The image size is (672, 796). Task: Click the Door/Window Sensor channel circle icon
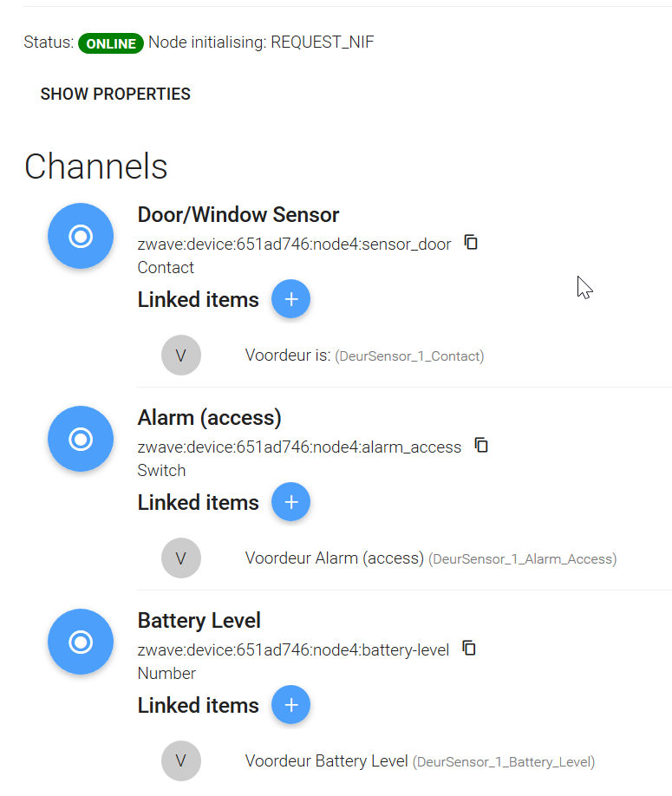pos(81,236)
